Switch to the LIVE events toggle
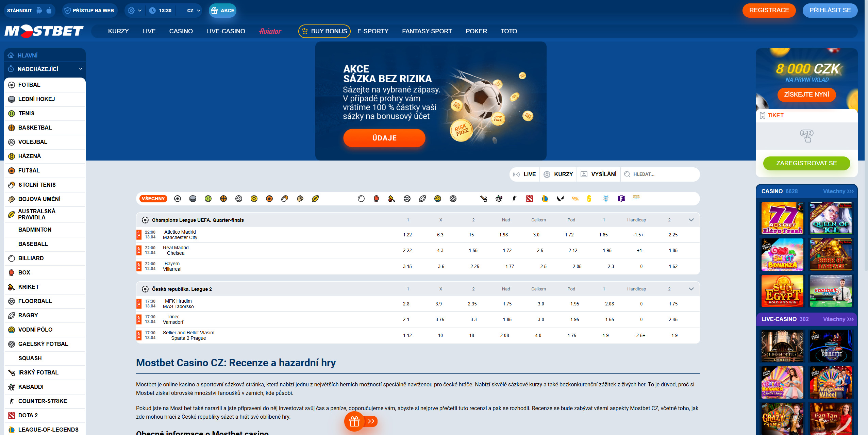 (524, 174)
